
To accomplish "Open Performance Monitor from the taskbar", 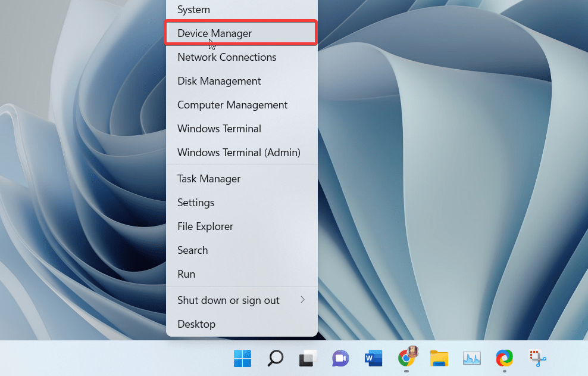I will (x=471, y=358).
